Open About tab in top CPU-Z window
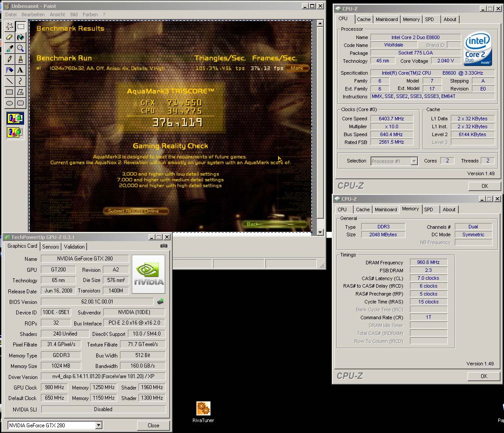 [x=450, y=19]
